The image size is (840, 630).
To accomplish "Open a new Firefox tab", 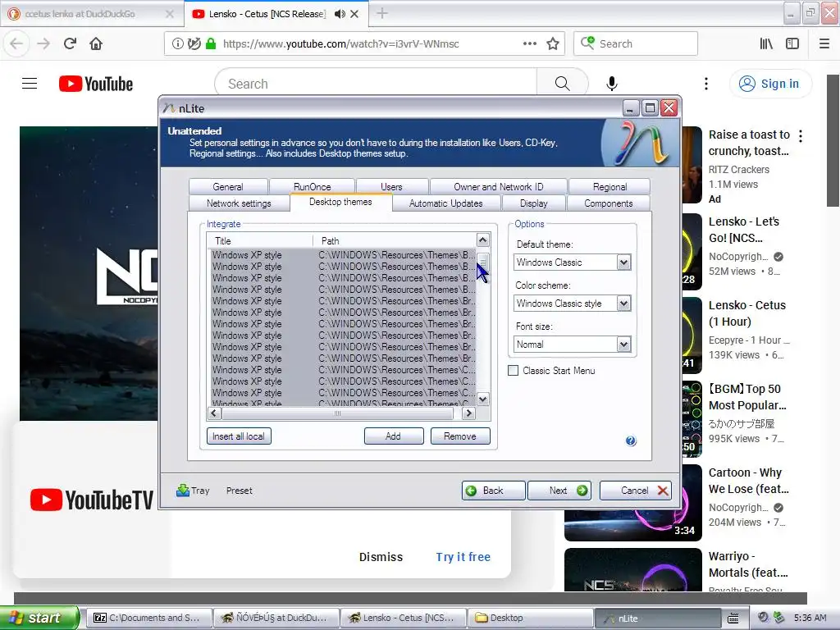I will pyautogui.click(x=382, y=13).
